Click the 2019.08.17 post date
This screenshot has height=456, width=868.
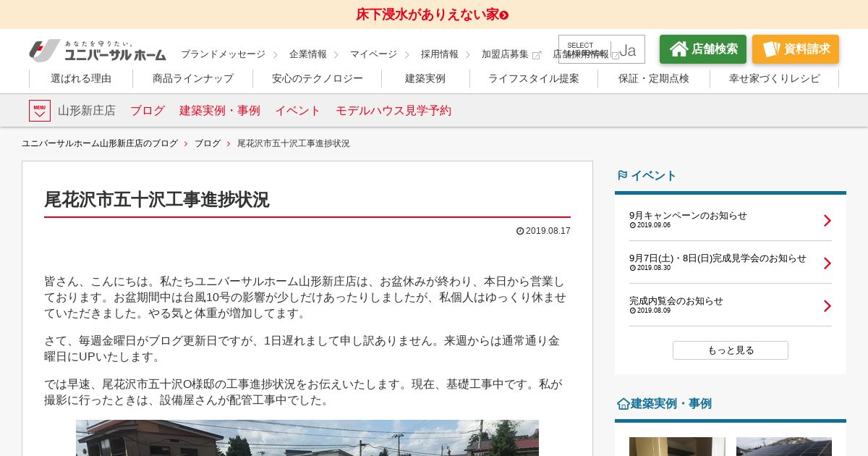[x=543, y=231]
